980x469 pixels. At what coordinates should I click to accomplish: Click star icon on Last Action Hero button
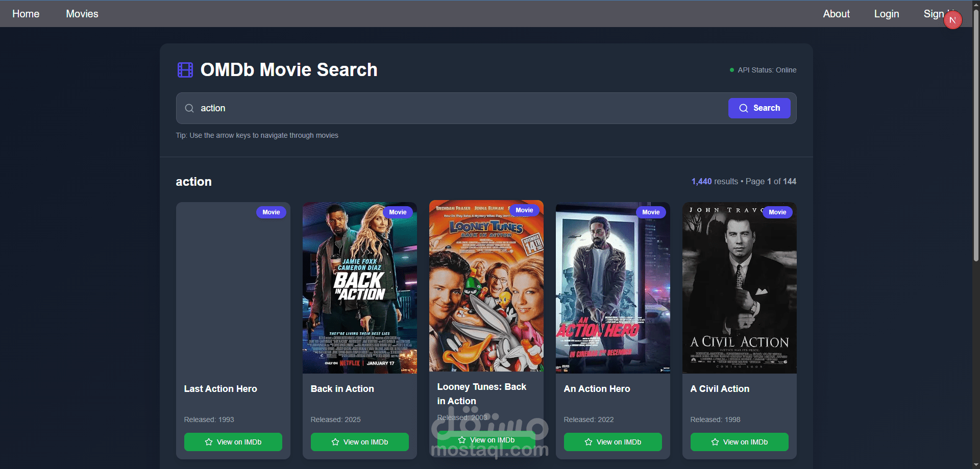pyautogui.click(x=209, y=442)
